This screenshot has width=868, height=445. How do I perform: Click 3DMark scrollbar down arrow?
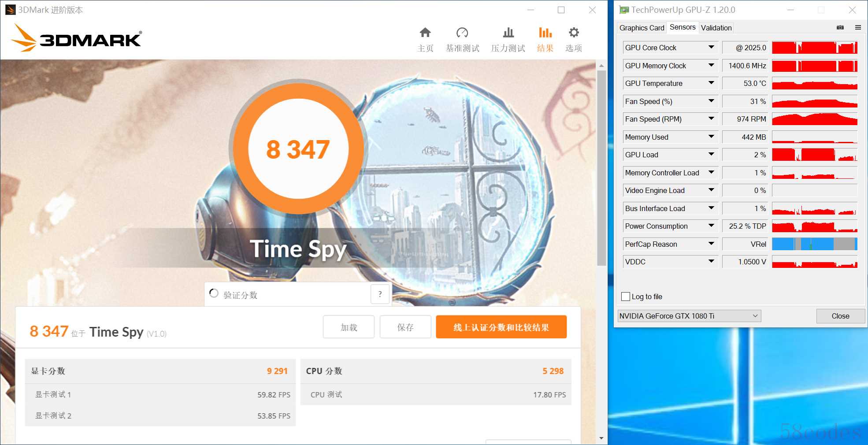tap(601, 438)
